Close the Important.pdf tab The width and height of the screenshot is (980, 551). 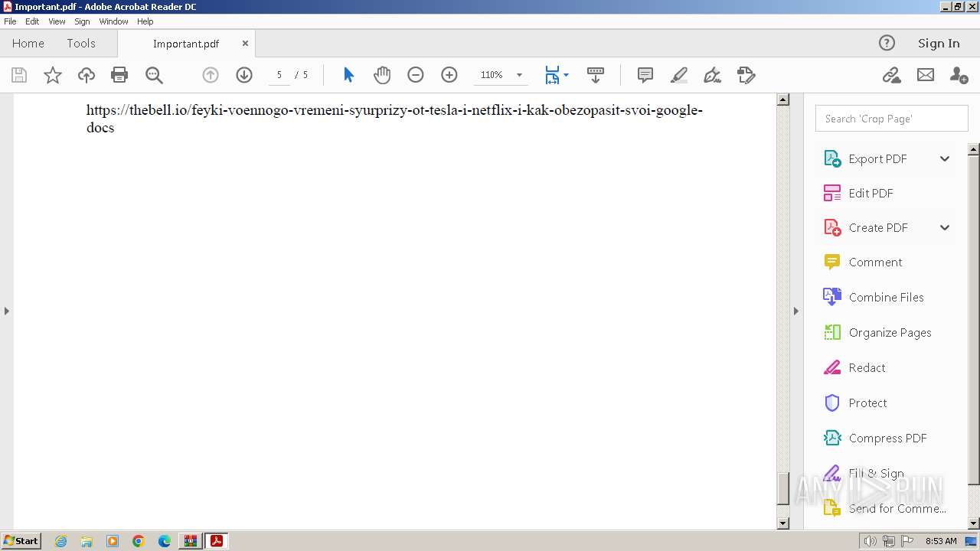(245, 44)
